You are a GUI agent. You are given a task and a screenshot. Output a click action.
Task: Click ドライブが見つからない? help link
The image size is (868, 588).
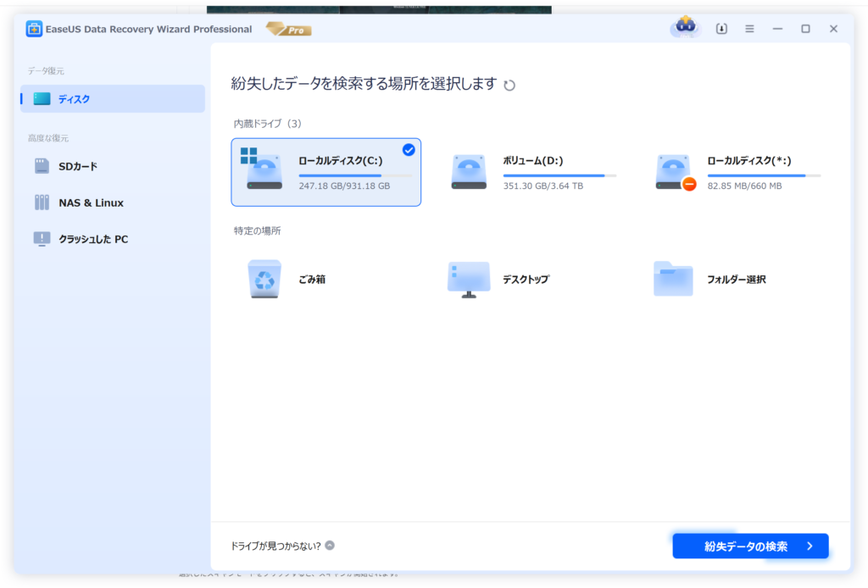[275, 546]
